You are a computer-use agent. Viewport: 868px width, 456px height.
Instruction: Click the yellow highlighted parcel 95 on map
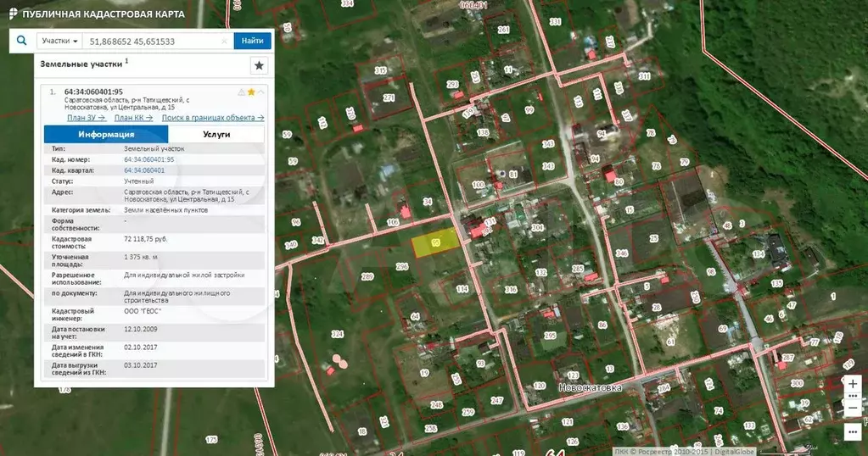click(x=434, y=243)
